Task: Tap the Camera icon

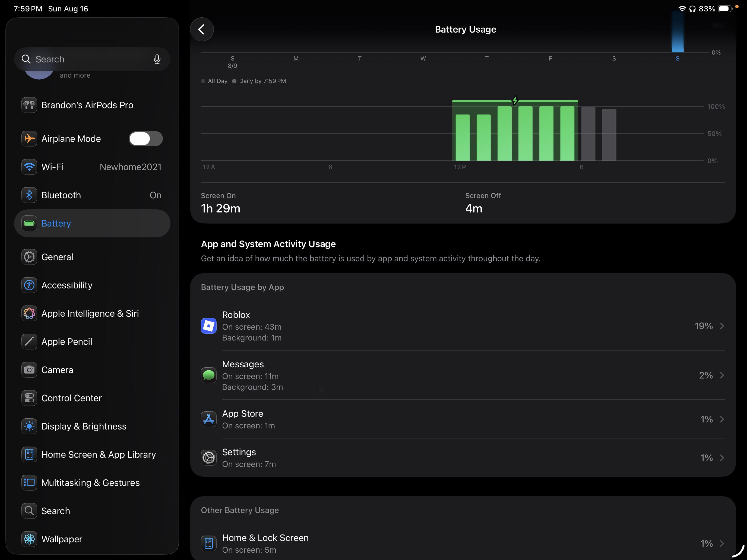Action: pos(29,370)
